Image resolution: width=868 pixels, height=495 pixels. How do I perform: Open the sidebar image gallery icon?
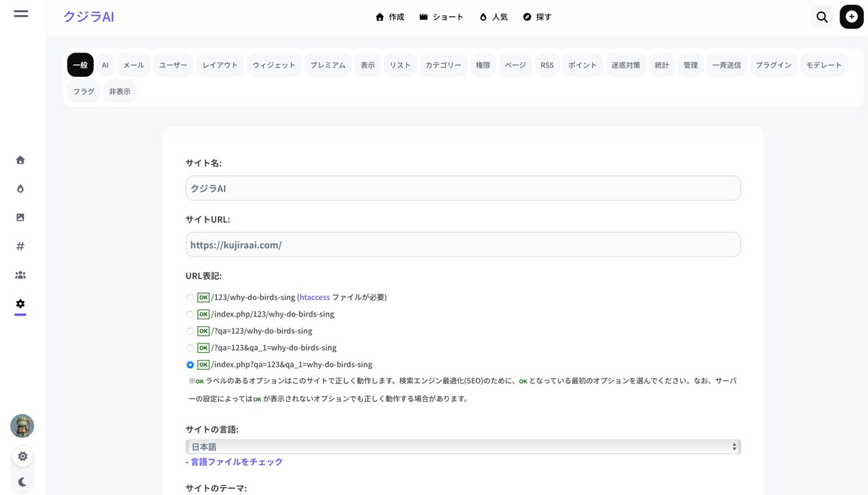point(21,218)
